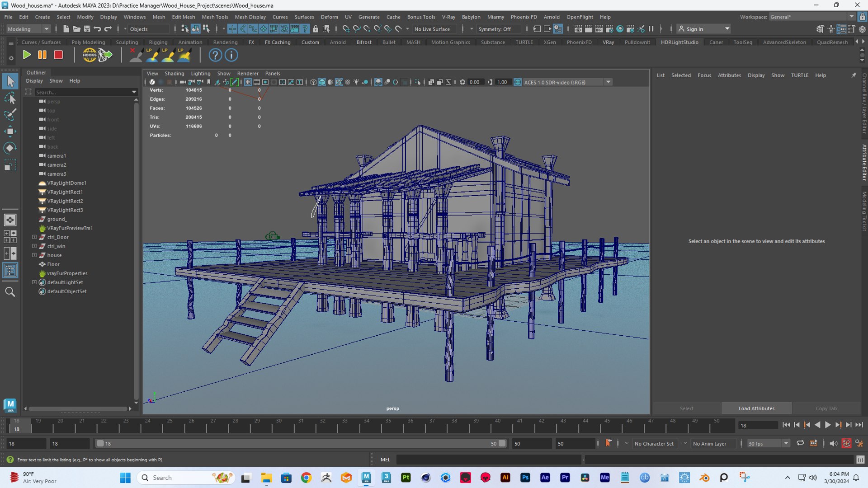Go to start of playback range
Image resolution: width=868 pixels, height=488 pixels.
point(786,425)
